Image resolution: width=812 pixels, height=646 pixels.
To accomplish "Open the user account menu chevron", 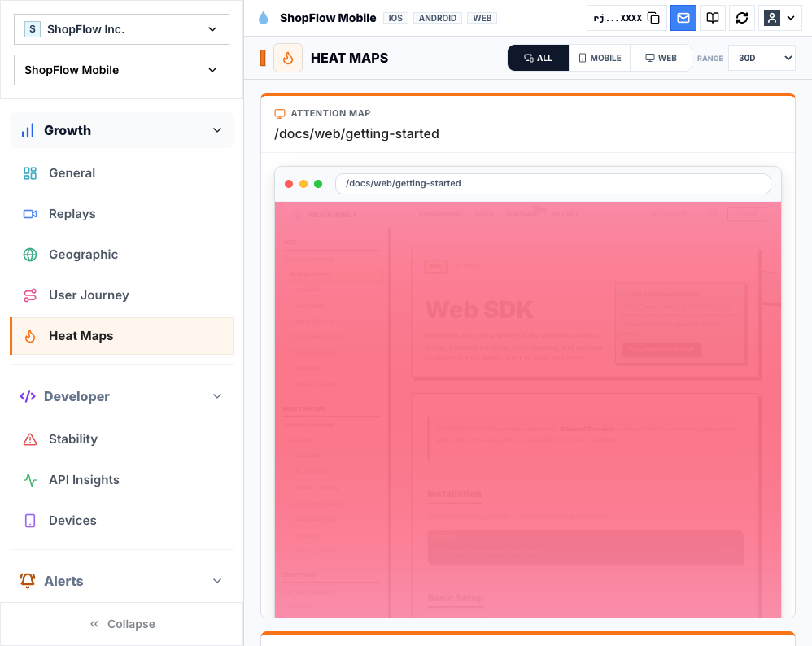I will [x=791, y=18].
